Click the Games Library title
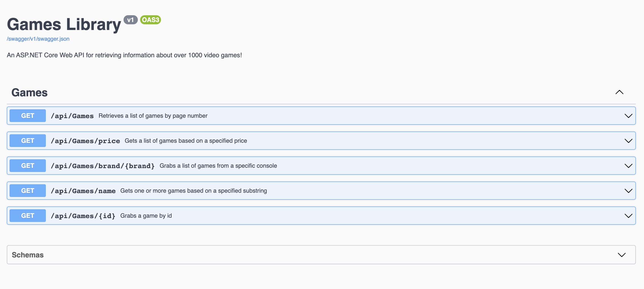This screenshot has width=644, height=289. (64, 24)
